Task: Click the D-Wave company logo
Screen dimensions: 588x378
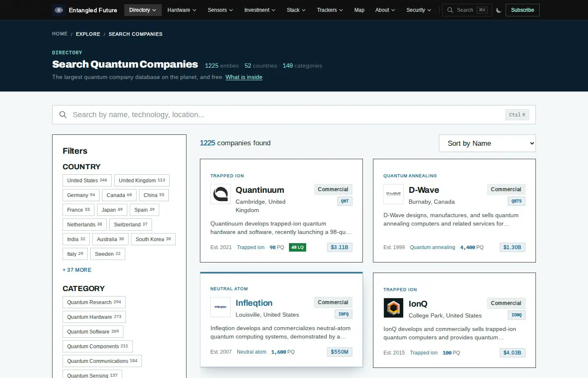Action: coord(394,194)
